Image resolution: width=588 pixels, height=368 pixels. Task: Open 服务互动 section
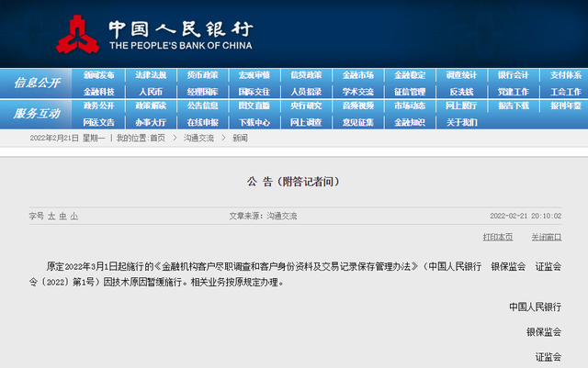[x=37, y=113]
